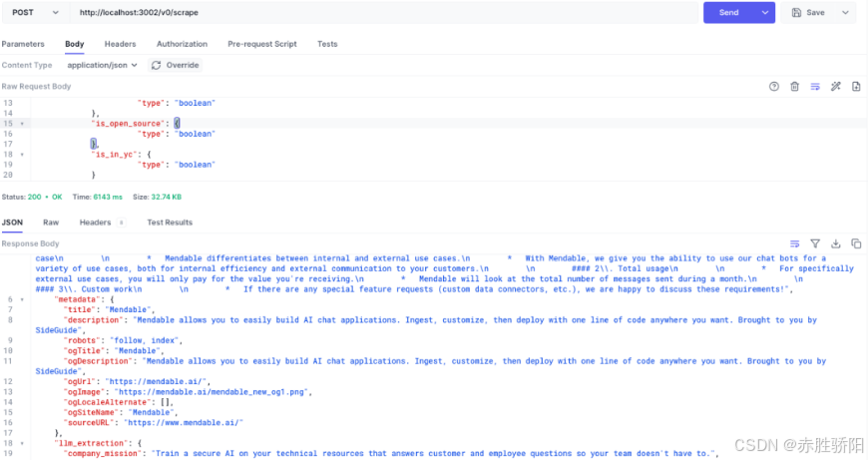Open the request Headers tab
Image resolution: width=868 pixels, height=460 pixels.
pos(120,44)
